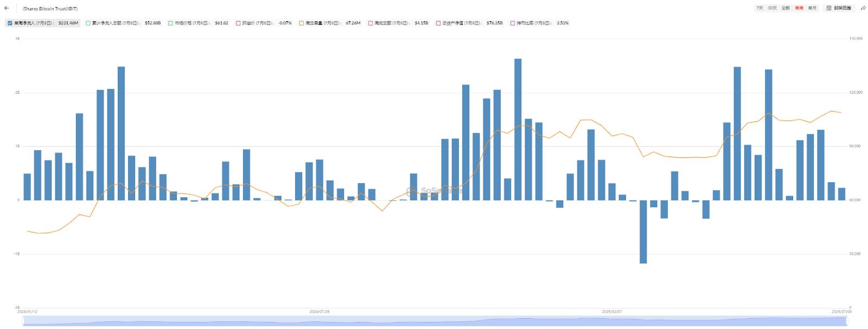The image size is (868, 329).
Task: Select the 单月 interval tab
Action: coord(812,8)
